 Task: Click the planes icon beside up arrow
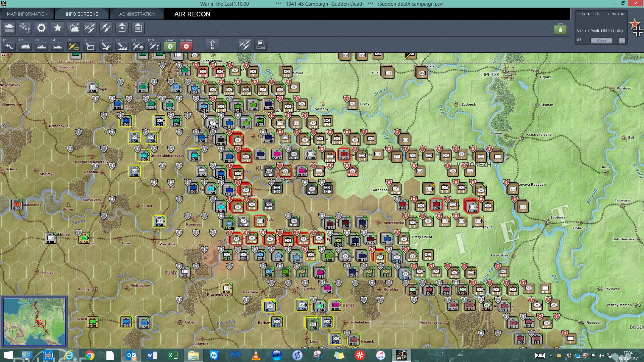point(245,45)
